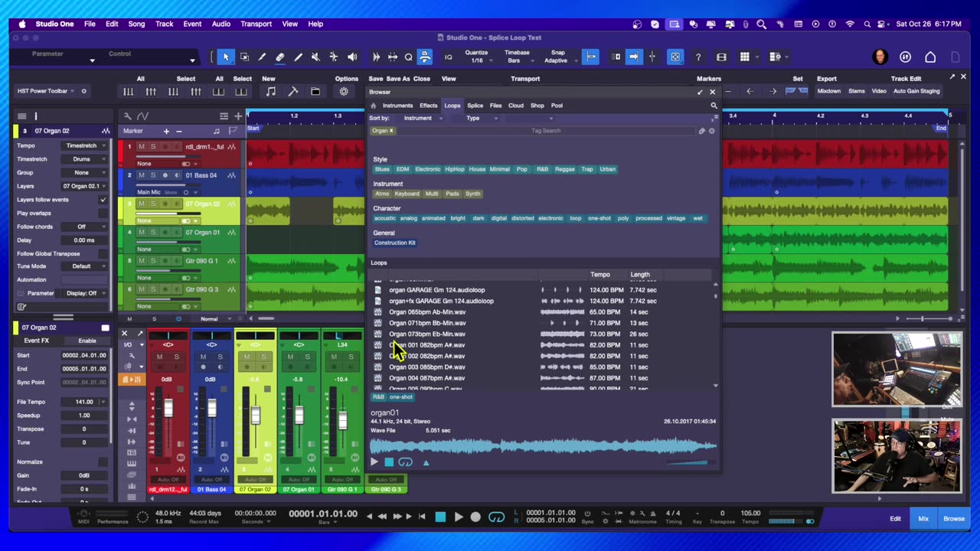Viewport: 980px width, 551px height.
Task: Mute the Gtr 090 G 1 track
Action: point(141,261)
